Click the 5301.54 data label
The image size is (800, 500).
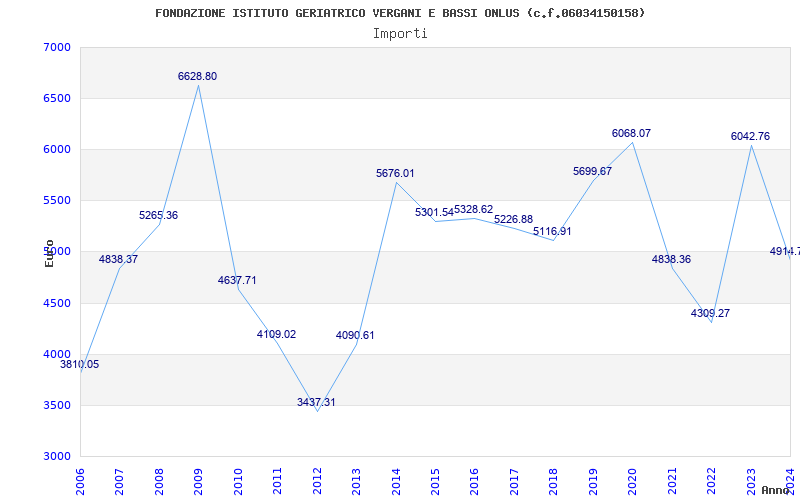(434, 212)
